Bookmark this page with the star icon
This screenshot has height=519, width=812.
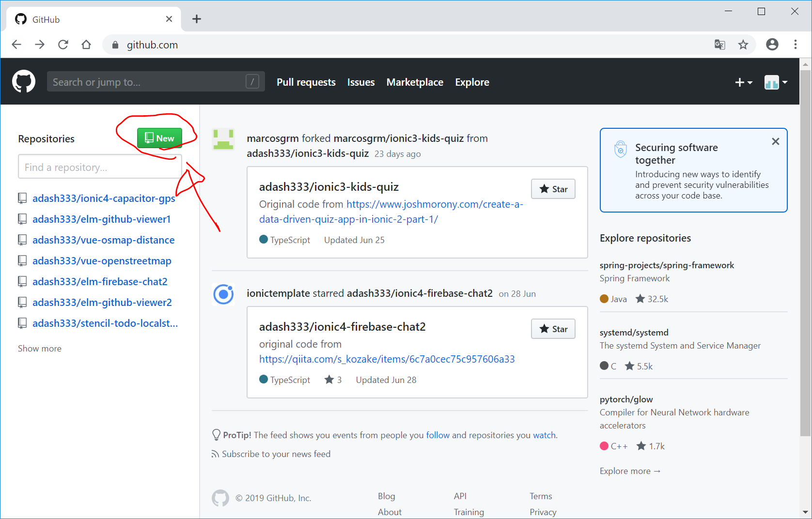pyautogui.click(x=743, y=45)
